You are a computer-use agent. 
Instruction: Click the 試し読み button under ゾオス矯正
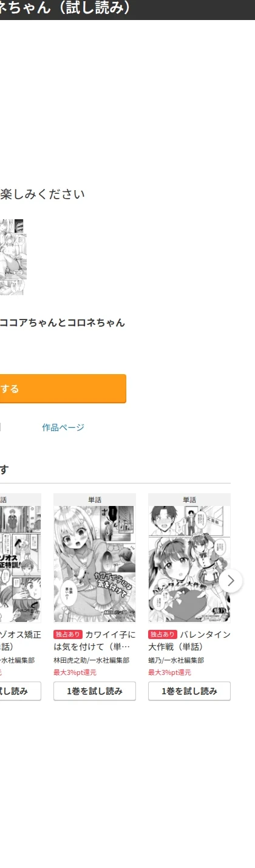coord(20,691)
